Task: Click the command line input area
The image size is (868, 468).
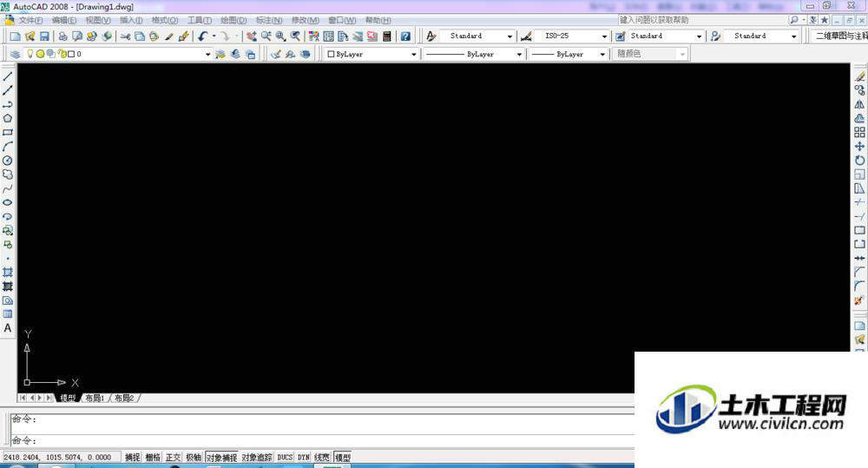Action: 321,441
